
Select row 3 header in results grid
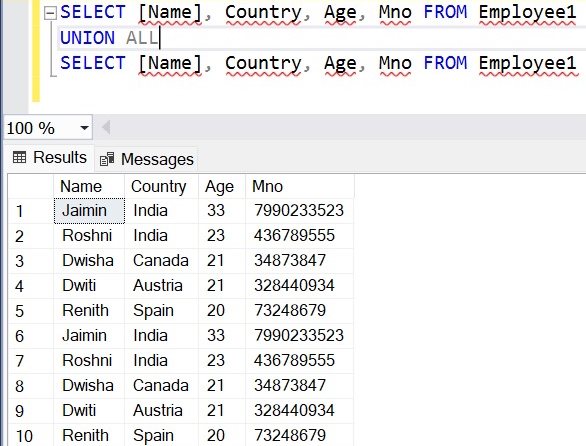31,261
